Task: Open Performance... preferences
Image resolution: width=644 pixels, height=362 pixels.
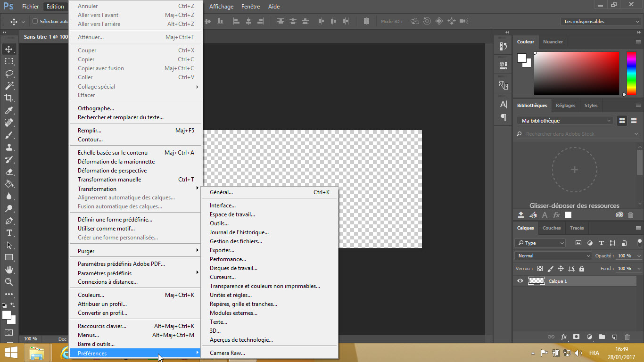Action: 269,259
